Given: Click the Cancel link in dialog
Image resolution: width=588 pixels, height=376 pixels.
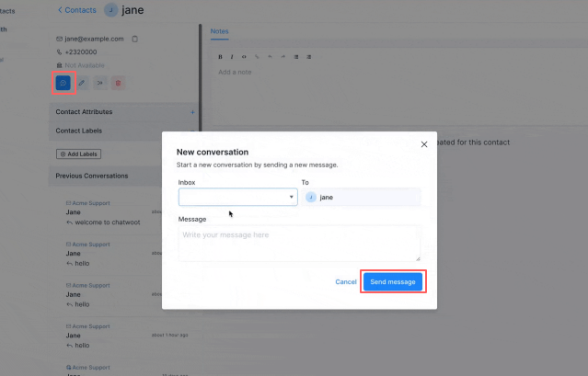Looking at the screenshot, I should 346,281.
